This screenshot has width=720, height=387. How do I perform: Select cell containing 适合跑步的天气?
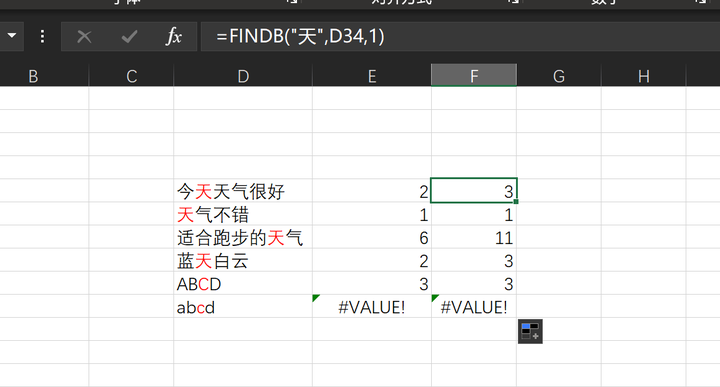243,237
